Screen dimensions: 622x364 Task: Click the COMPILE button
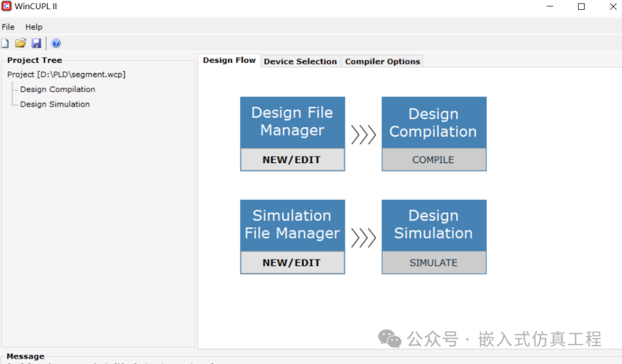click(434, 160)
